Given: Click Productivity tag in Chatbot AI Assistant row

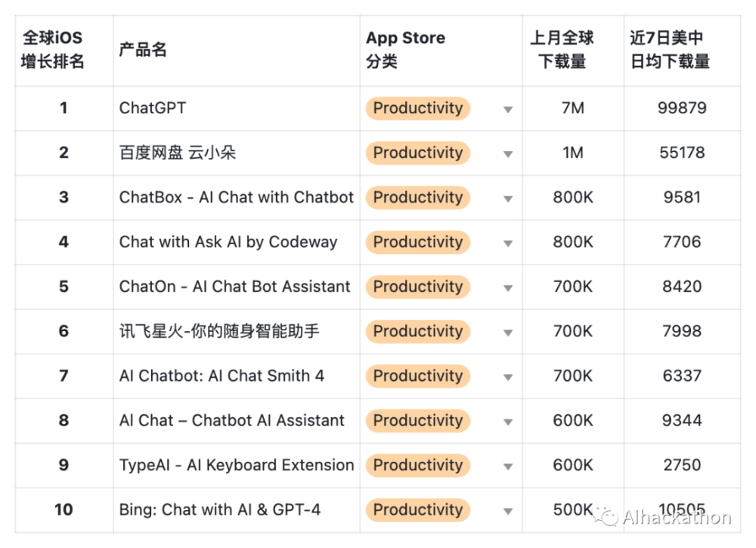Looking at the screenshot, I should (418, 421).
